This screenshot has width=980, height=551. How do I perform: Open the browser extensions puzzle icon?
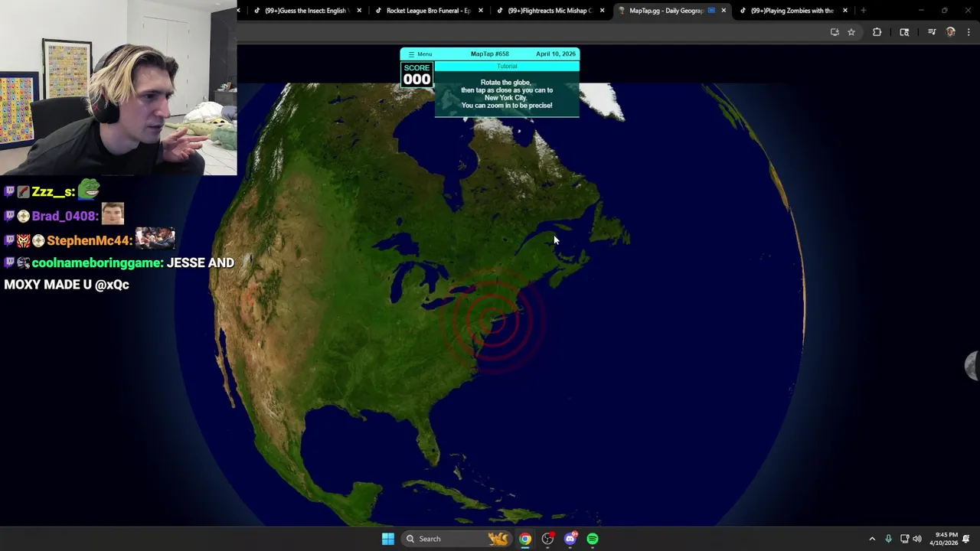click(877, 32)
